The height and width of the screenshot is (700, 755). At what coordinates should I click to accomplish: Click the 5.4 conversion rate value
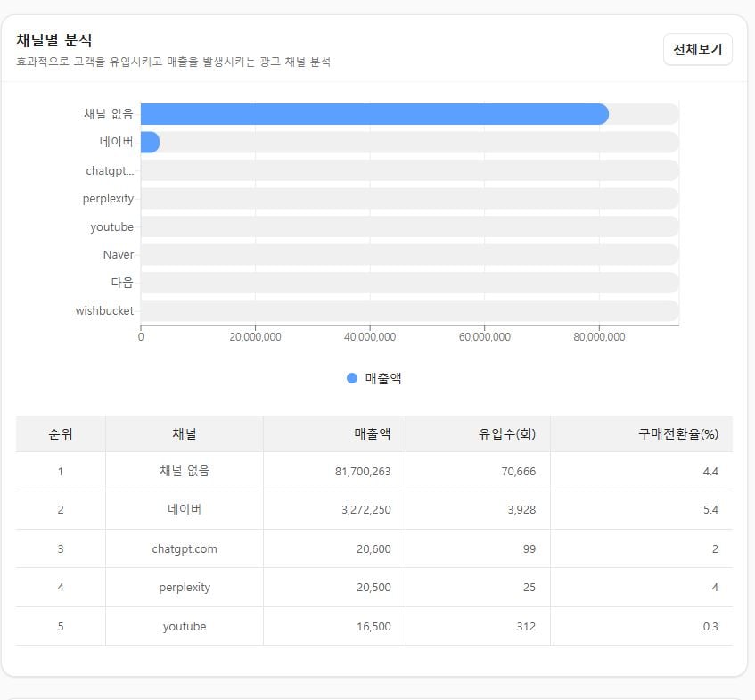point(710,510)
